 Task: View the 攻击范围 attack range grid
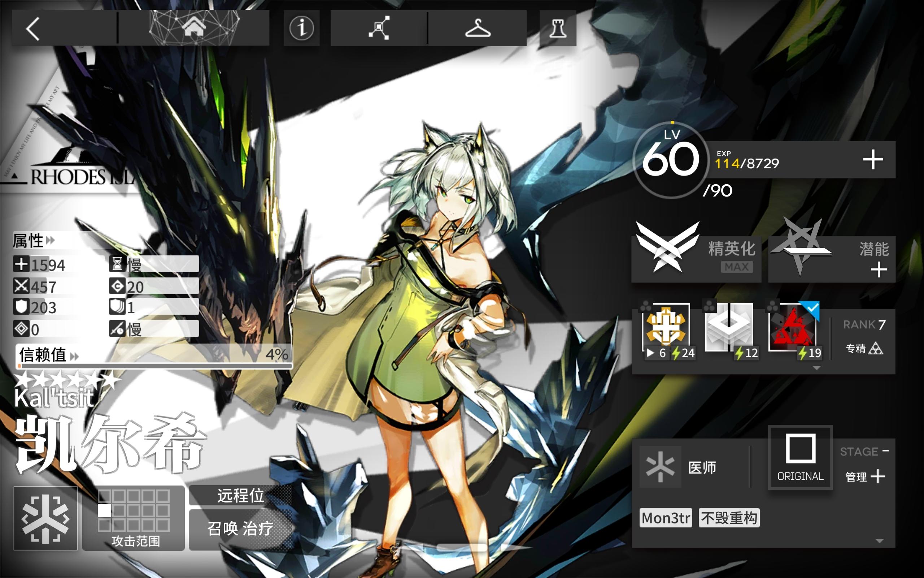pos(134,518)
